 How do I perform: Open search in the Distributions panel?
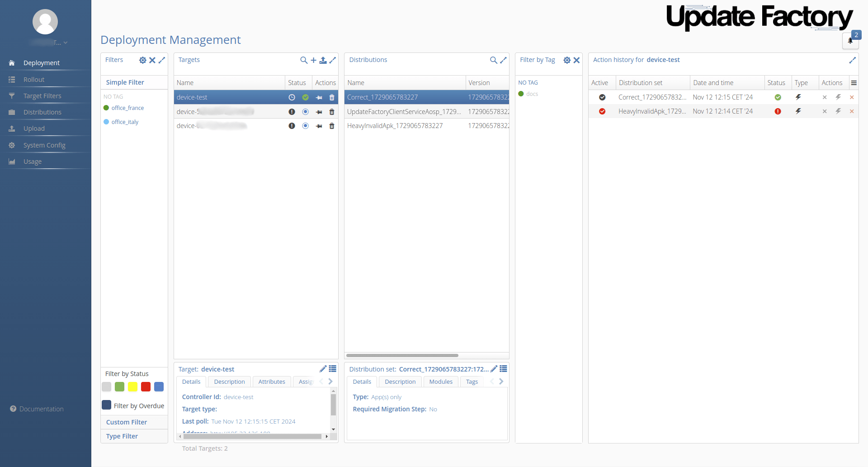pos(494,60)
